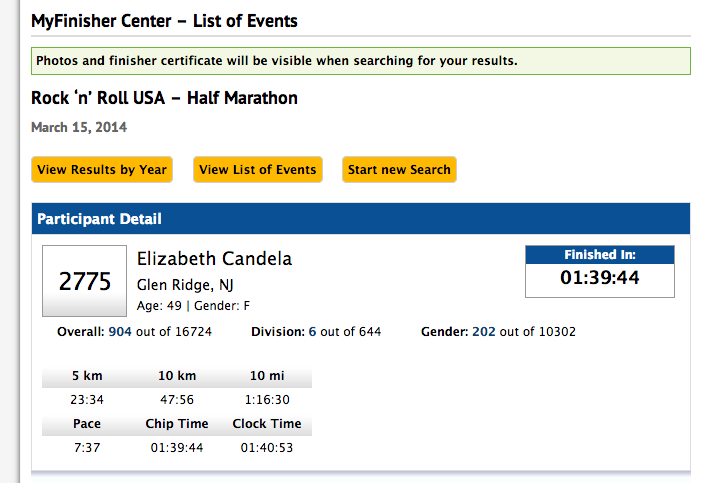
Task: Open View List of Events
Action: coord(257,170)
